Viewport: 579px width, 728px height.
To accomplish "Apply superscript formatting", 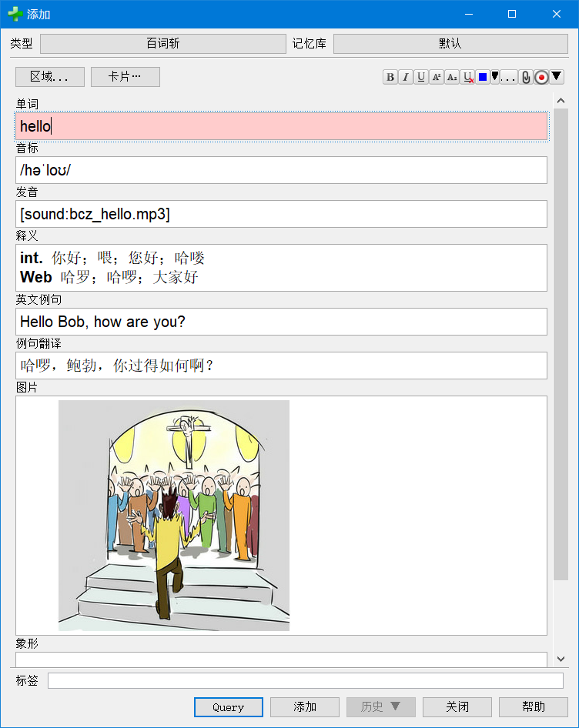I will tap(437, 77).
